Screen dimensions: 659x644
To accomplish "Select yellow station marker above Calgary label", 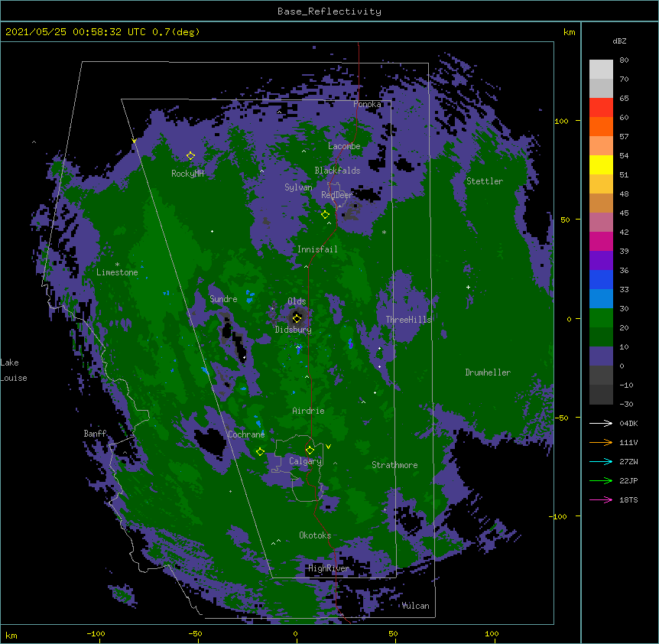I will 310,450.
